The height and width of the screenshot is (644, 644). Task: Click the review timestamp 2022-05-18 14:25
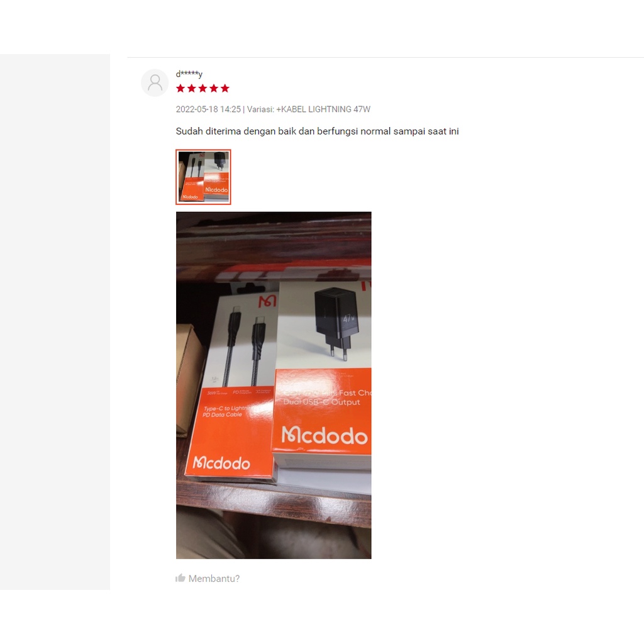click(x=208, y=109)
